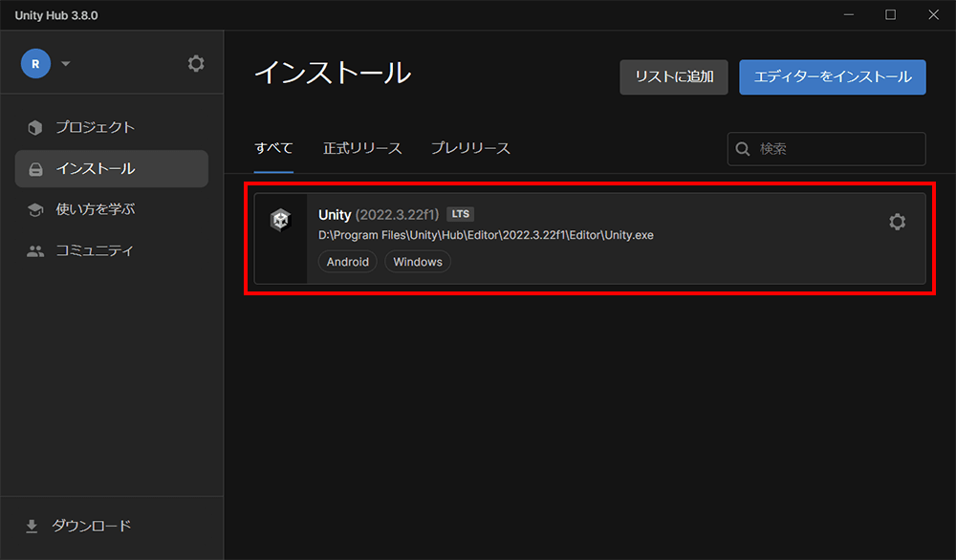956x560 pixels.
Task: Open settings gear for Unity 2022.3.22f1
Action: tap(897, 221)
